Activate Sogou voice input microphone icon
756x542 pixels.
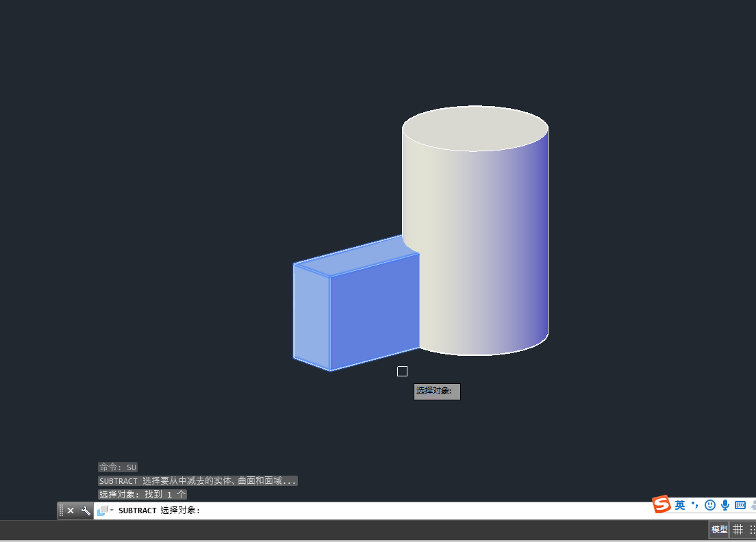pos(724,505)
